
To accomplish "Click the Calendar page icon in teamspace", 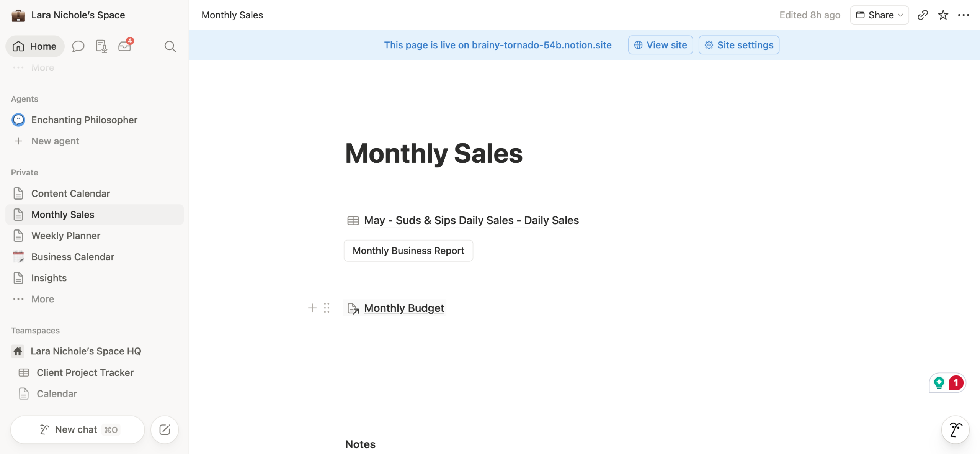I will pyautogui.click(x=24, y=394).
